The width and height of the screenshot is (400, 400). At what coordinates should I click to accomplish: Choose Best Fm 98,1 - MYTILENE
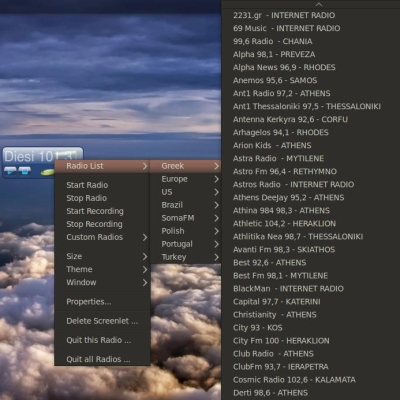click(311, 276)
